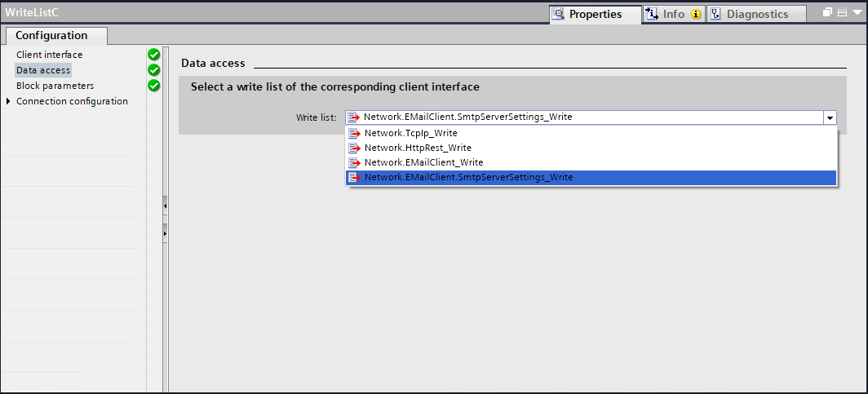Float the inspector window using the overlapping-windows icon

click(x=828, y=13)
